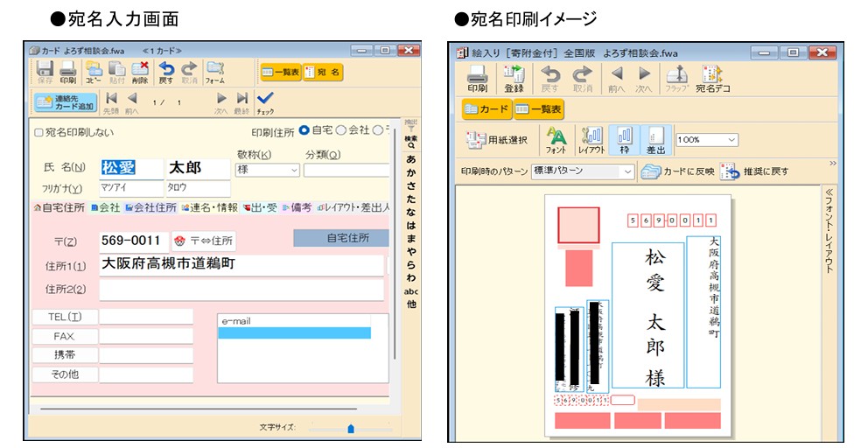Click the 印刷 printer icon in card window
The image size is (868, 448).
[x=67, y=72]
